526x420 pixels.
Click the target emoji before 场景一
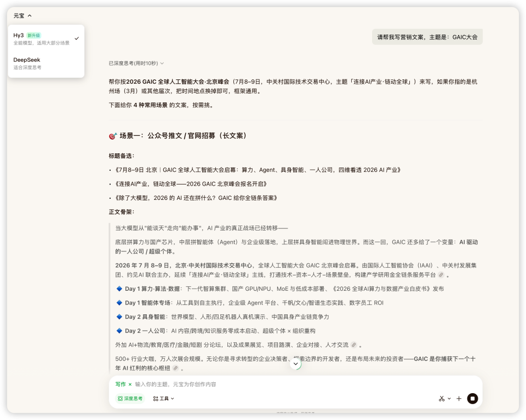[x=113, y=136]
